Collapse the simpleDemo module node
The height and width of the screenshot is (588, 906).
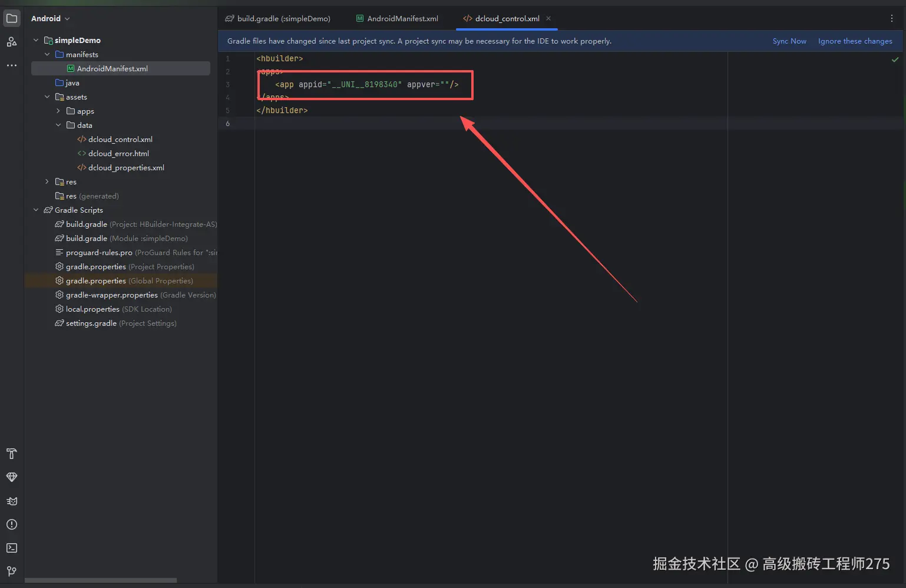click(36, 40)
